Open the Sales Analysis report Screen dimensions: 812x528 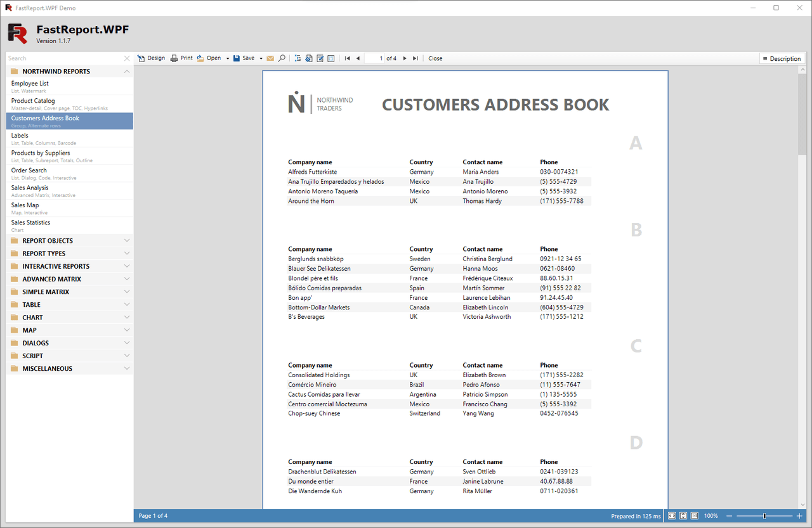70,191
